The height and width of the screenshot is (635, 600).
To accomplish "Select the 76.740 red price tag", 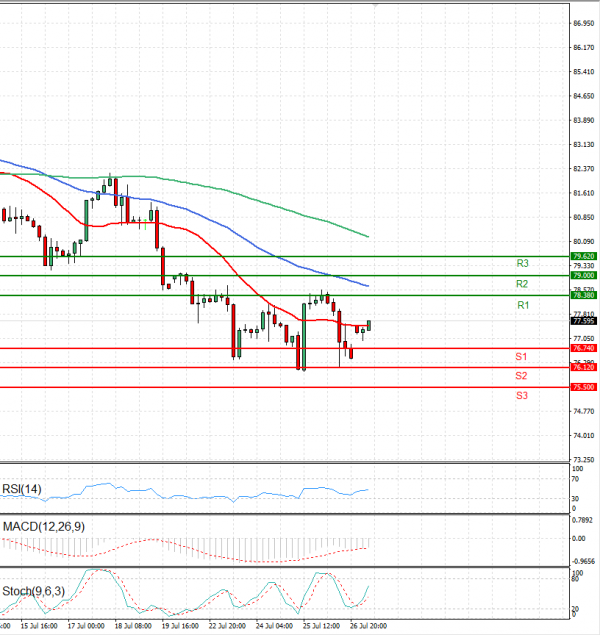I will 583,348.
